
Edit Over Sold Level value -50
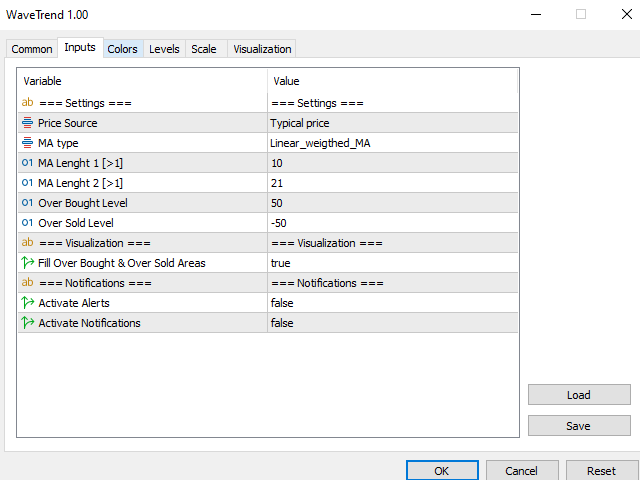click(x=393, y=223)
